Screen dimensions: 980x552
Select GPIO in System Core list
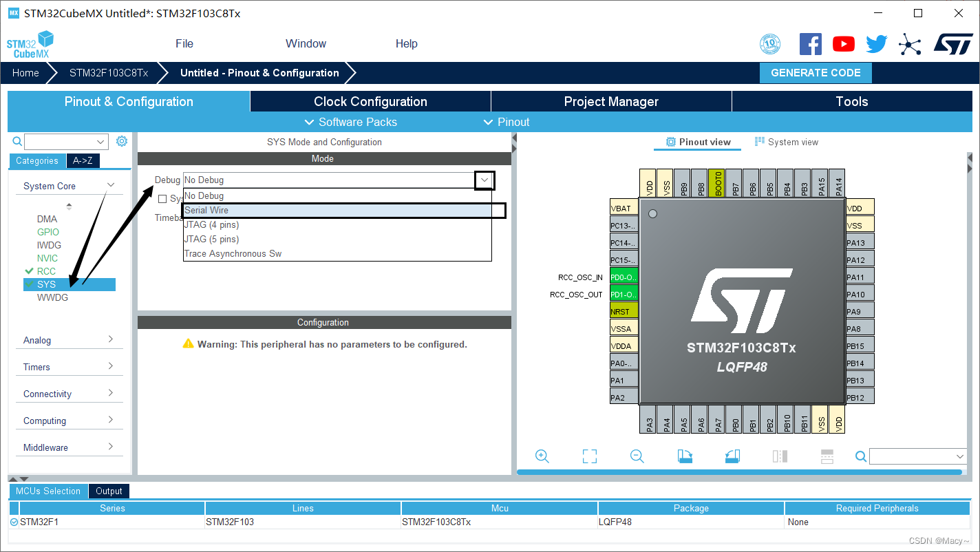pyautogui.click(x=48, y=232)
